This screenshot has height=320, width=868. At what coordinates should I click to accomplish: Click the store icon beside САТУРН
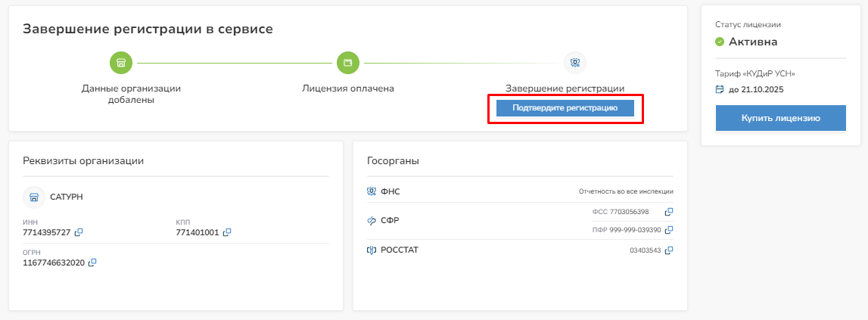coord(33,197)
